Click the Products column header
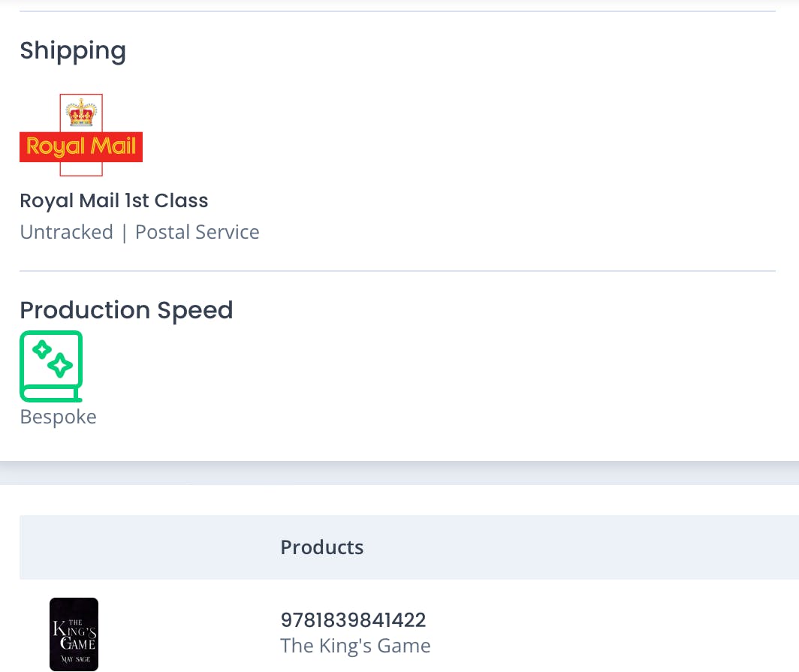 coord(322,547)
